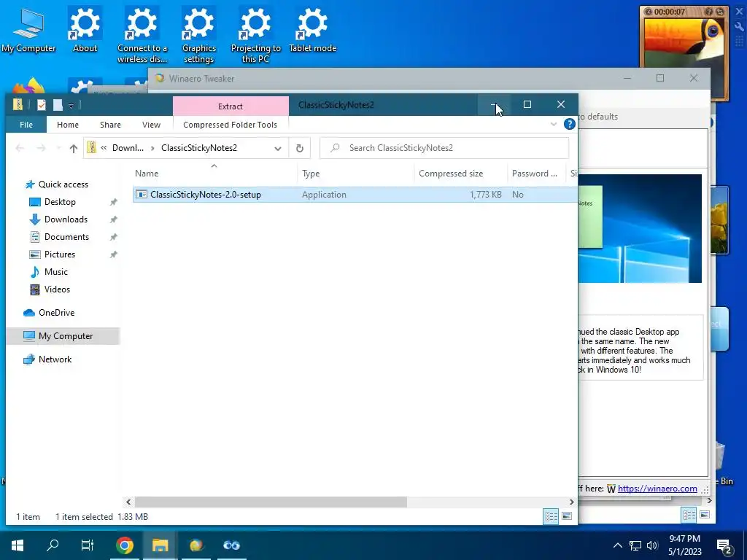Click the puzzle gadget's back arrow button

pyautogui.click(x=649, y=12)
